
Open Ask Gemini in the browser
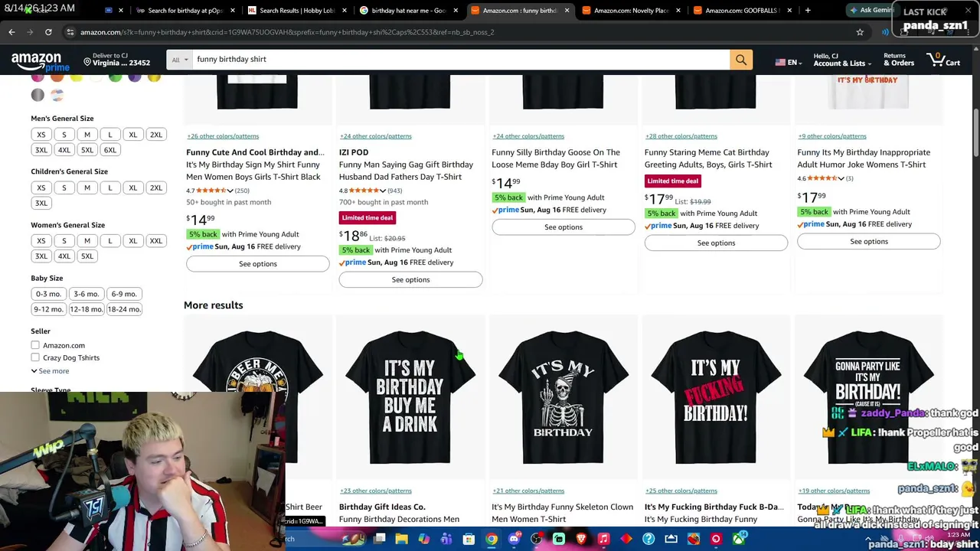pyautogui.click(x=872, y=11)
